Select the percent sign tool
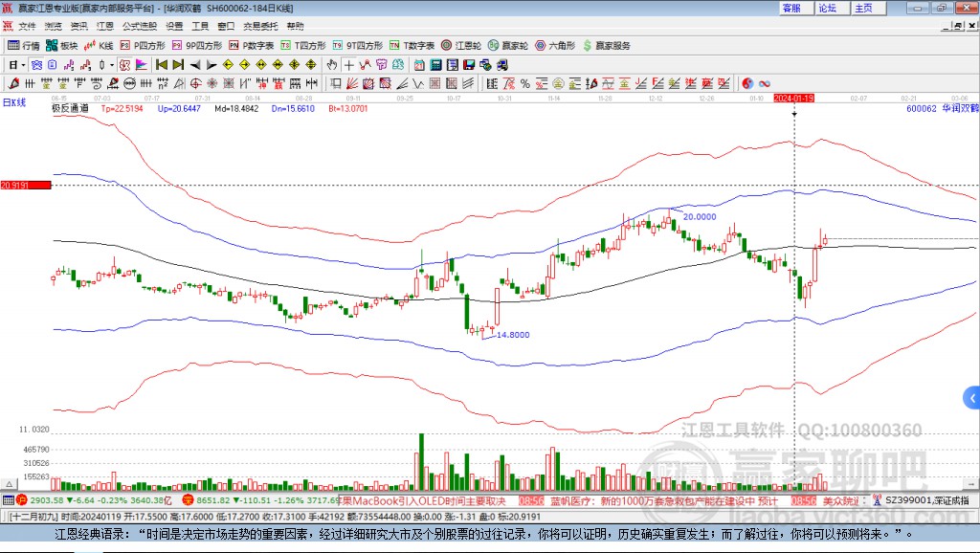Image resolution: width=980 pixels, height=553 pixels. point(525,84)
